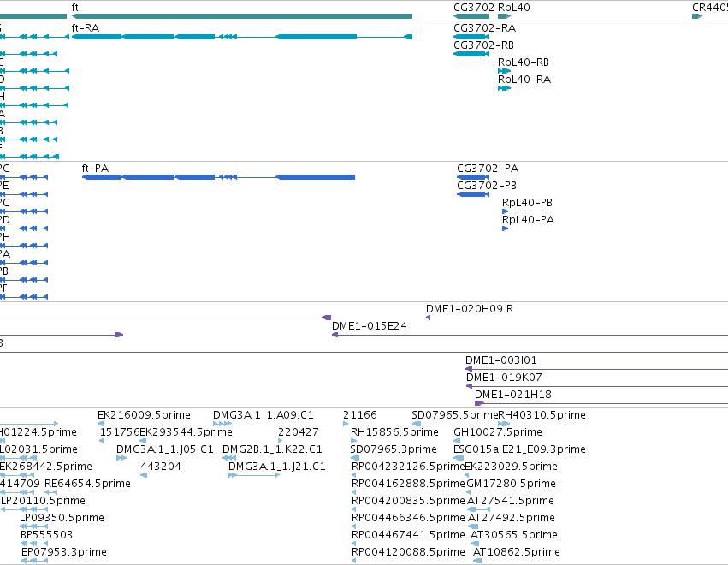
Task: Select the BP555503 feature label
Action: pyautogui.click(x=46, y=535)
